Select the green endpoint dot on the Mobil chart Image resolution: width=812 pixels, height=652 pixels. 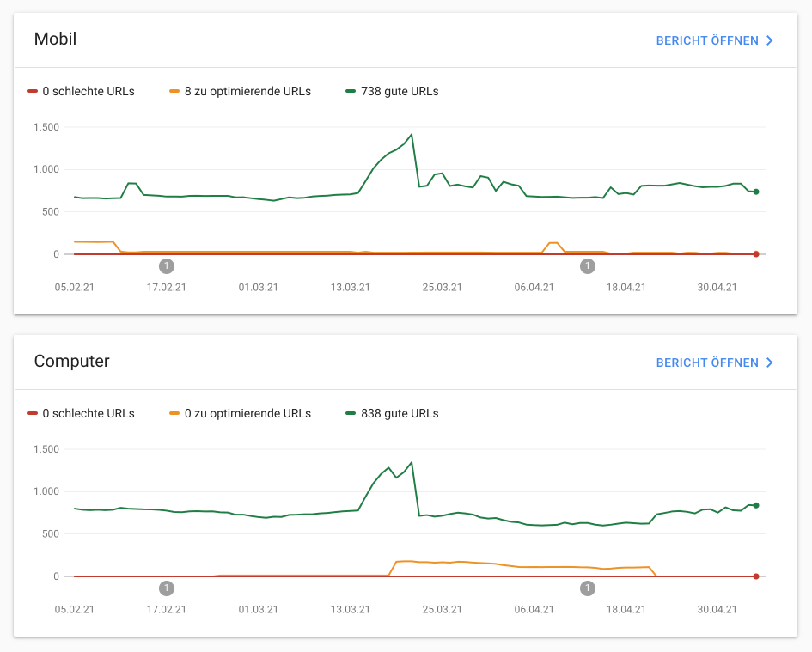pyautogui.click(x=756, y=192)
